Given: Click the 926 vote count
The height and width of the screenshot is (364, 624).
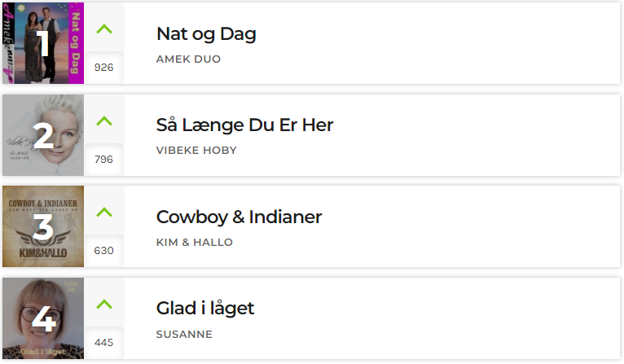Looking at the screenshot, I should pyautogui.click(x=104, y=68).
